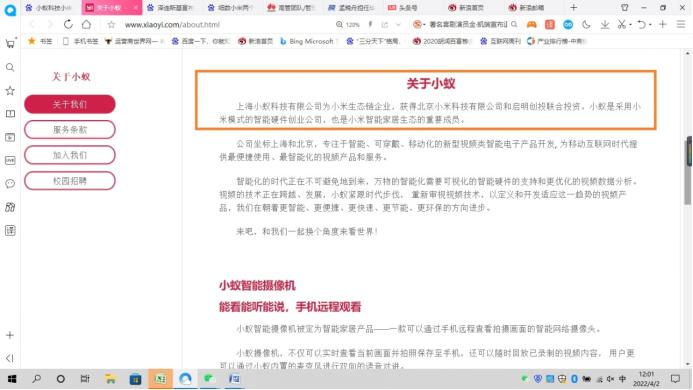Screen dimensions: 693x390
Task: Open the Windows Start menu
Action: (x=12, y=379)
